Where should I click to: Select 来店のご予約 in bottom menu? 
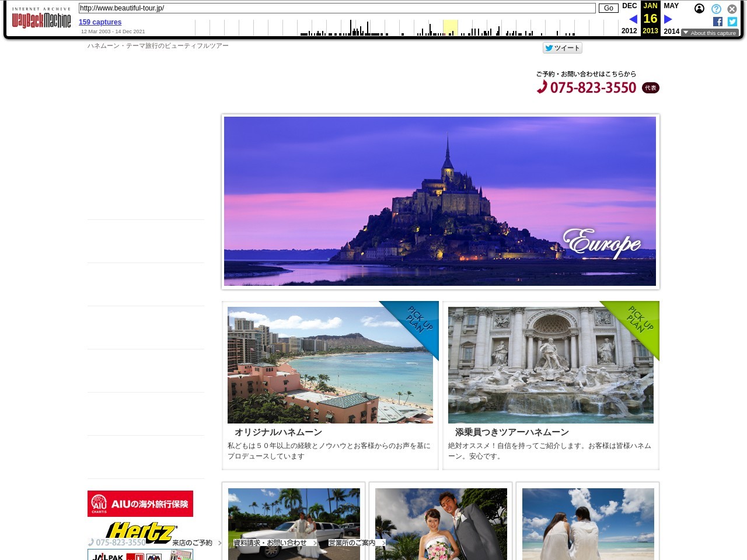[x=193, y=543]
